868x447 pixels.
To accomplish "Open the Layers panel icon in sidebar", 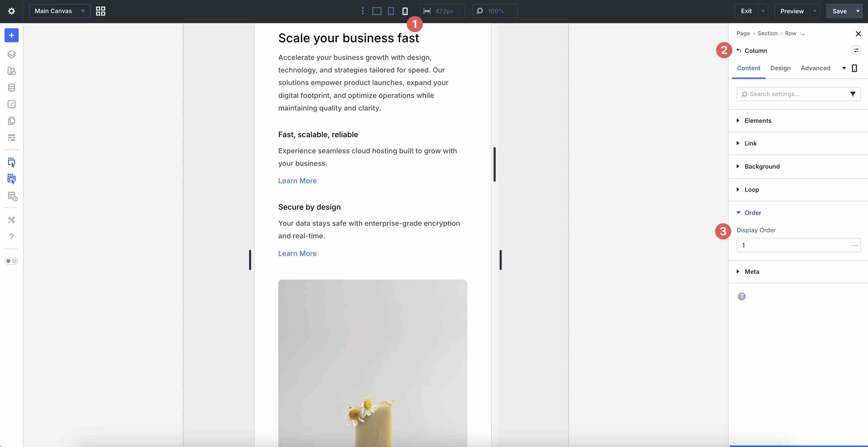I will tap(12, 54).
